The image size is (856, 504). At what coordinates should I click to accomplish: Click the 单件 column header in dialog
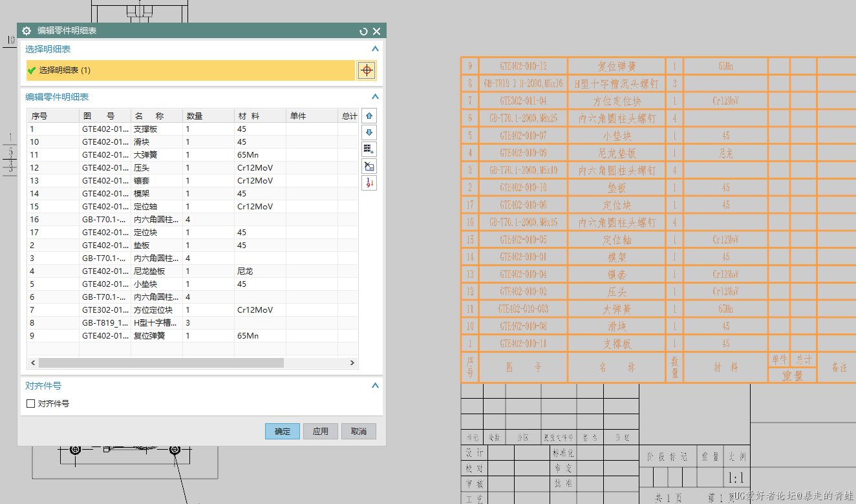coord(312,116)
